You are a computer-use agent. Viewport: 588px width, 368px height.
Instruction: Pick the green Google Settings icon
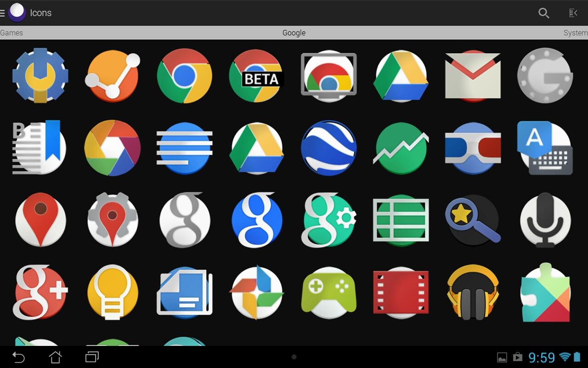click(x=329, y=220)
